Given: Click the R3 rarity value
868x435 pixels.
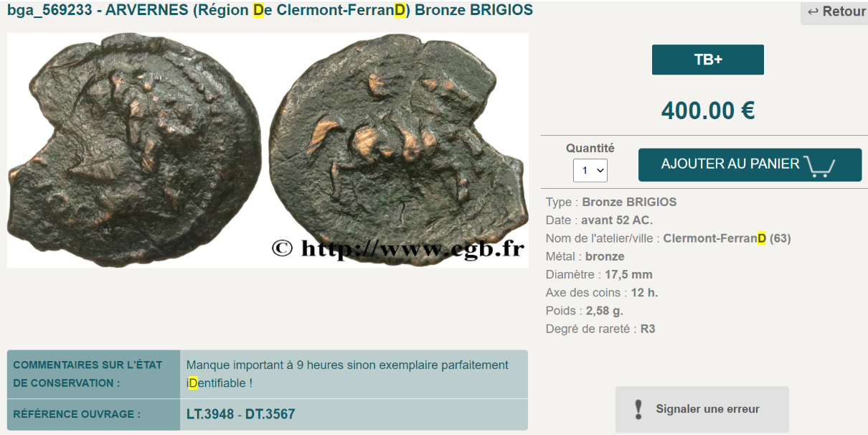Looking at the screenshot, I should (648, 329).
